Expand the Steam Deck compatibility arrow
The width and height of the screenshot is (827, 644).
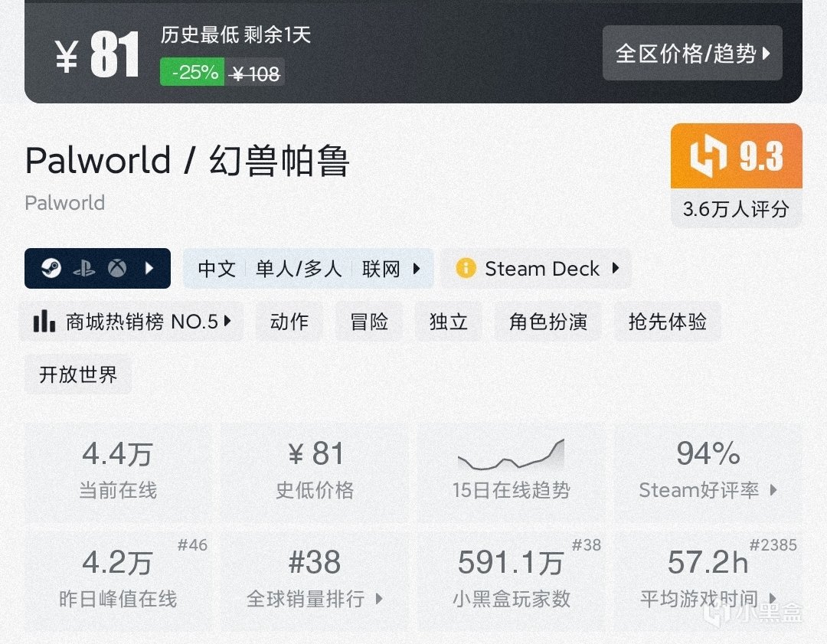point(615,268)
